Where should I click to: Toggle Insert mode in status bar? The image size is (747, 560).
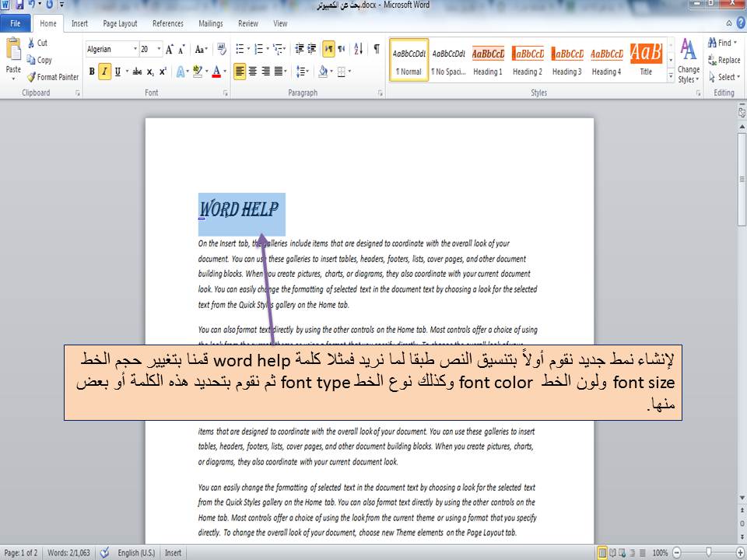point(173,553)
